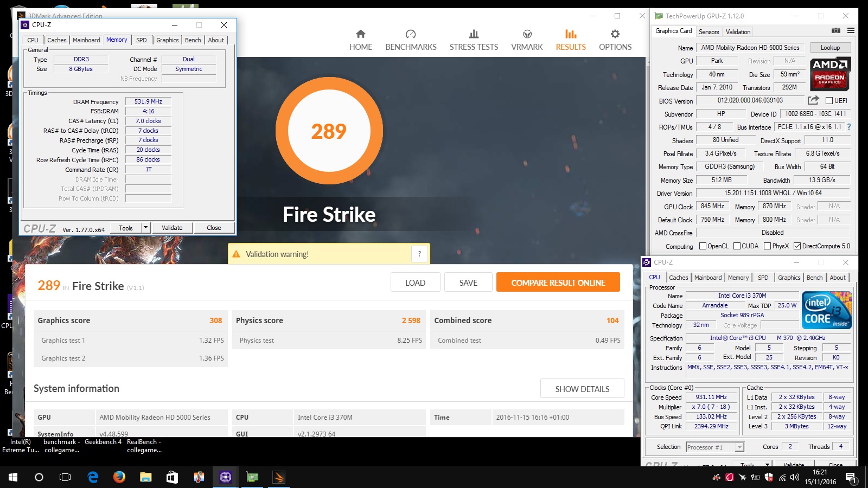Click the AMD Radeon Graphics logo in GPU-Z

[830, 73]
